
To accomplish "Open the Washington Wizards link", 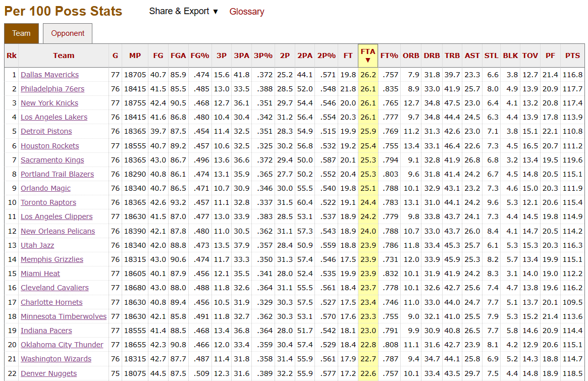I will pos(56,359).
